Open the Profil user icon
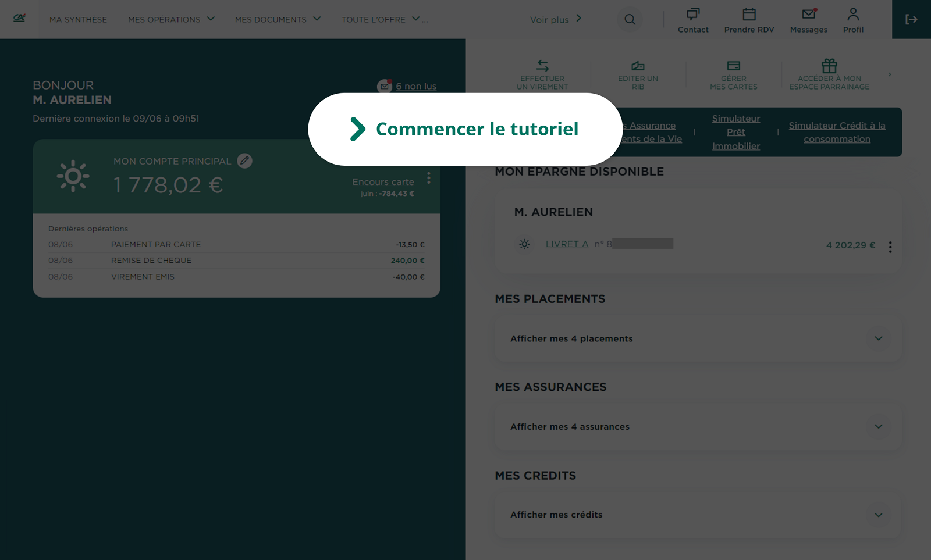Image resolution: width=931 pixels, height=560 pixels. [x=853, y=20]
